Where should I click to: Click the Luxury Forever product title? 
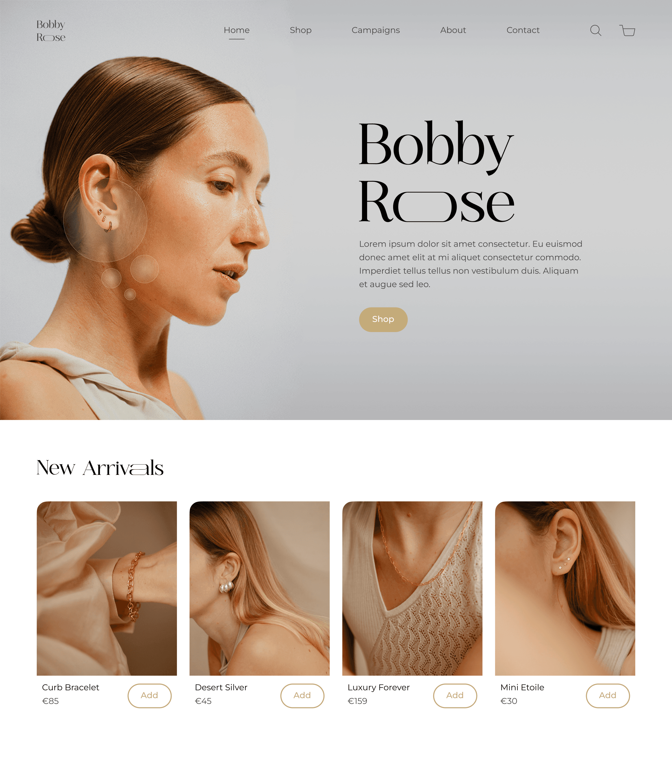[x=378, y=687]
